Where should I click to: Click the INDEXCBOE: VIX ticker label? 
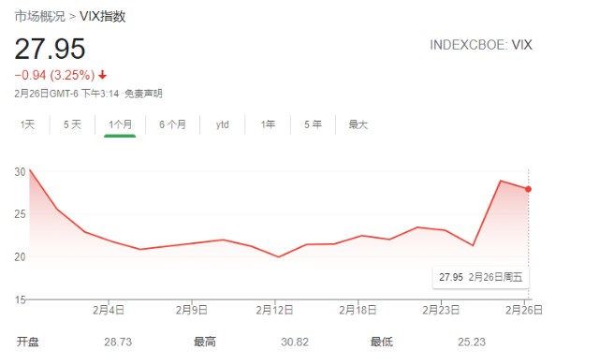[481, 45]
